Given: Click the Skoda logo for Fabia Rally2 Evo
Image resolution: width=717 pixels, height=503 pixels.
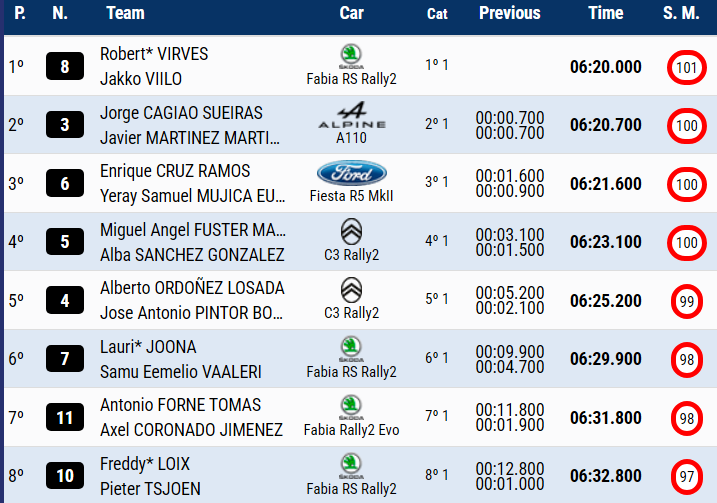Looking at the screenshot, I should click(351, 407).
